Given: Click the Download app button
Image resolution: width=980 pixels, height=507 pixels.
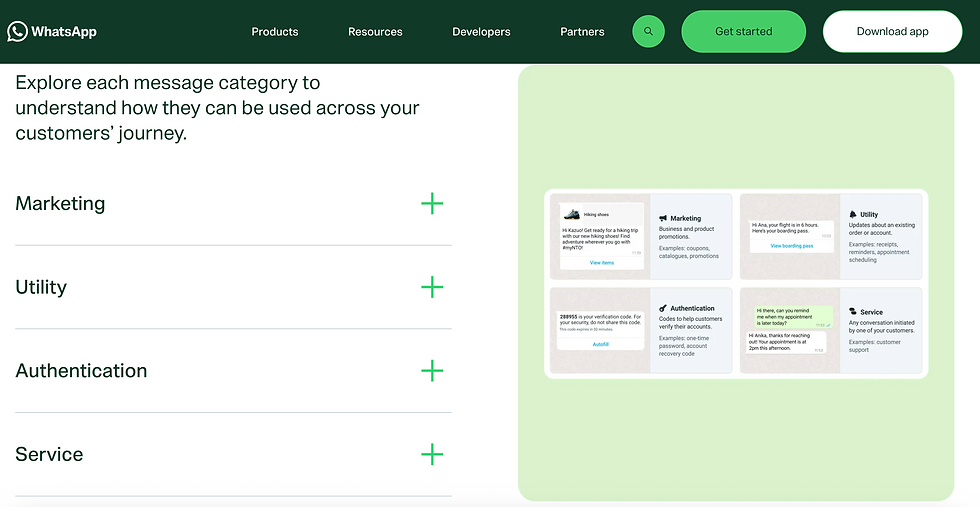Looking at the screenshot, I should point(892,31).
